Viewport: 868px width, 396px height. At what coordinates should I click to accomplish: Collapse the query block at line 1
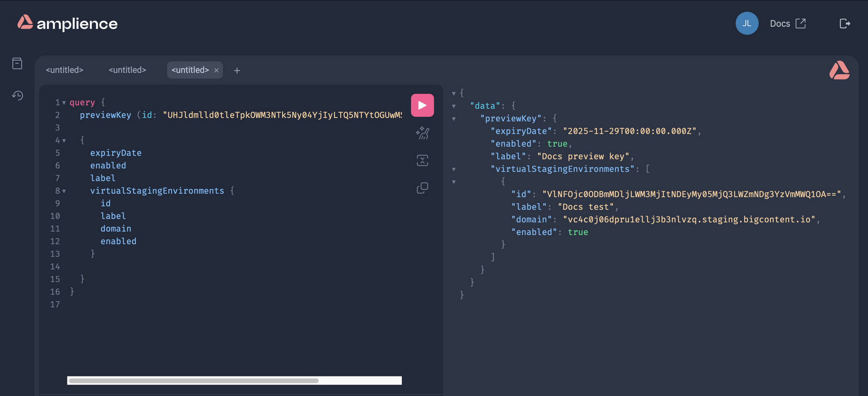point(64,103)
